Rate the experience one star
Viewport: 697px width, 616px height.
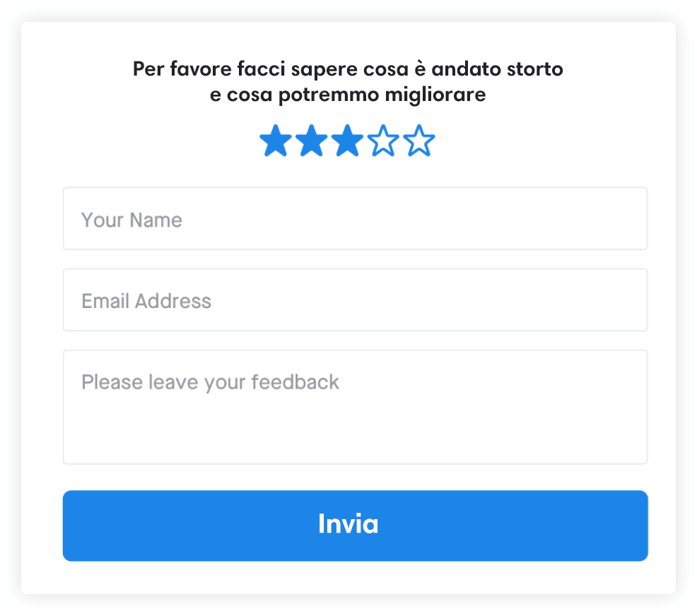coord(276,141)
